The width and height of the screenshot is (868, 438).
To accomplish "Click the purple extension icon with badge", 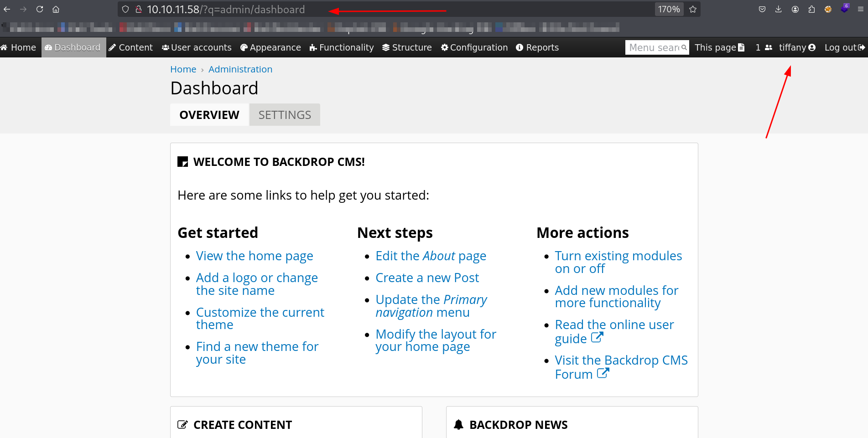I will pos(845,9).
